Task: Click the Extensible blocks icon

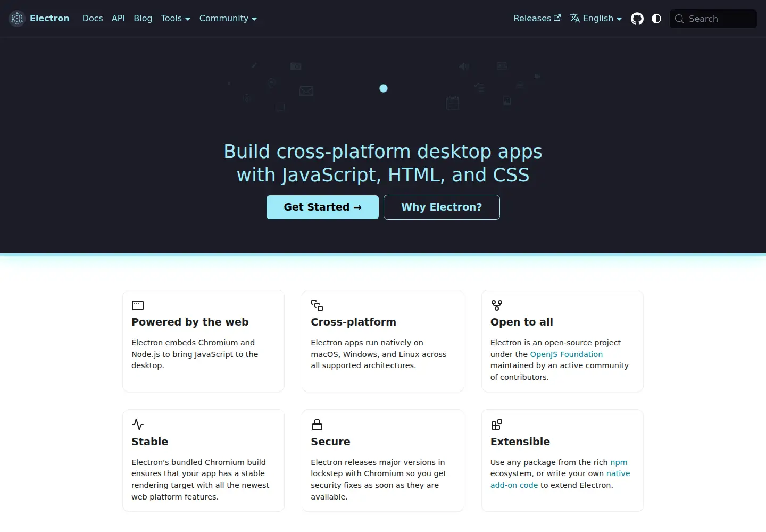Action: click(497, 425)
